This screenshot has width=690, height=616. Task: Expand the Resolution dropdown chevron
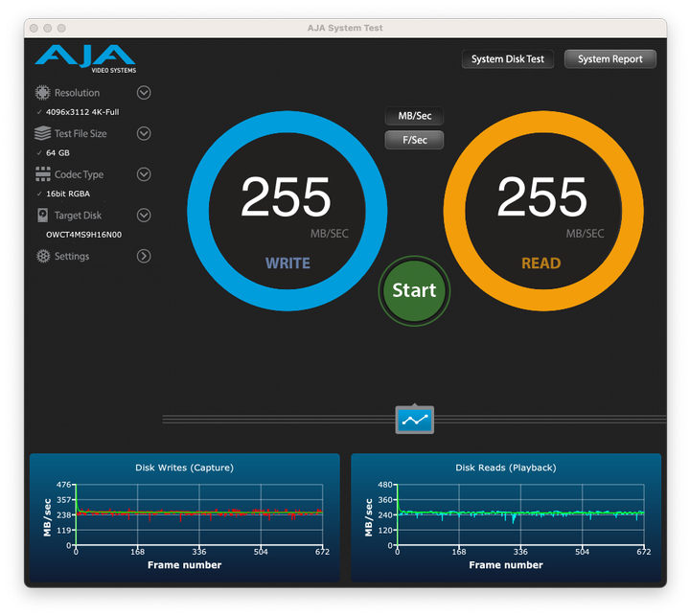click(144, 93)
